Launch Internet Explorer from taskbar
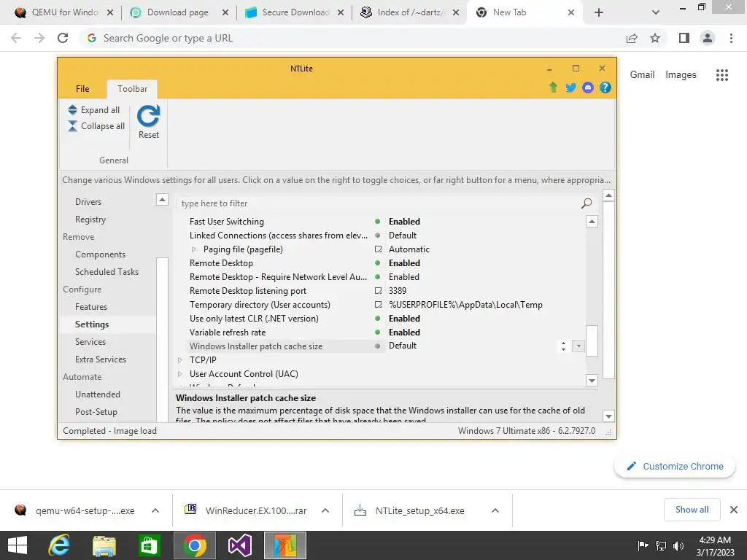Image resolution: width=747 pixels, height=560 pixels. click(x=59, y=545)
